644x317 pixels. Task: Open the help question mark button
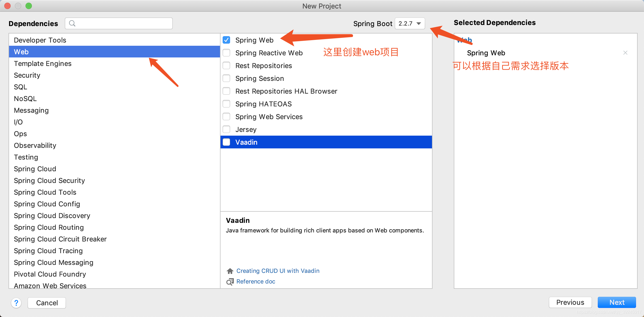(16, 303)
